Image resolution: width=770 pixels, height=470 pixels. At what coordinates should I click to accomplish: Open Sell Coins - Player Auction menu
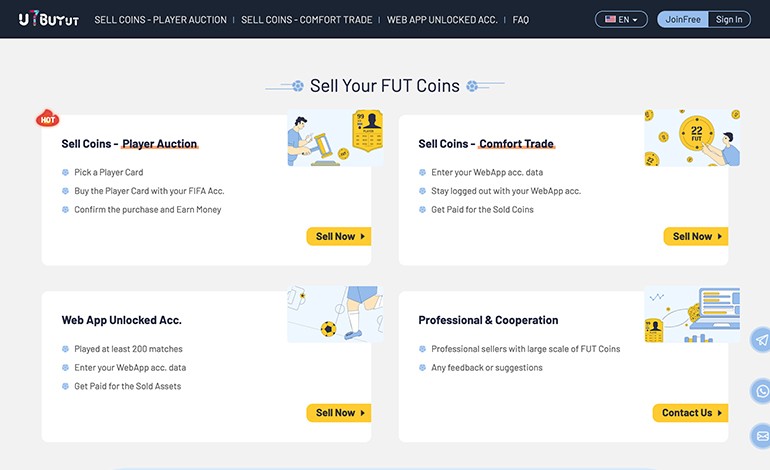(161, 20)
